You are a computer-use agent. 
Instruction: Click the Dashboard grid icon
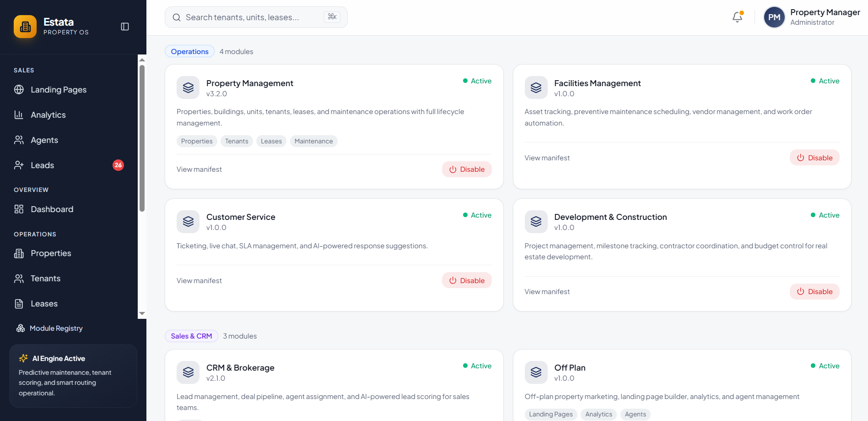pyautogui.click(x=19, y=209)
